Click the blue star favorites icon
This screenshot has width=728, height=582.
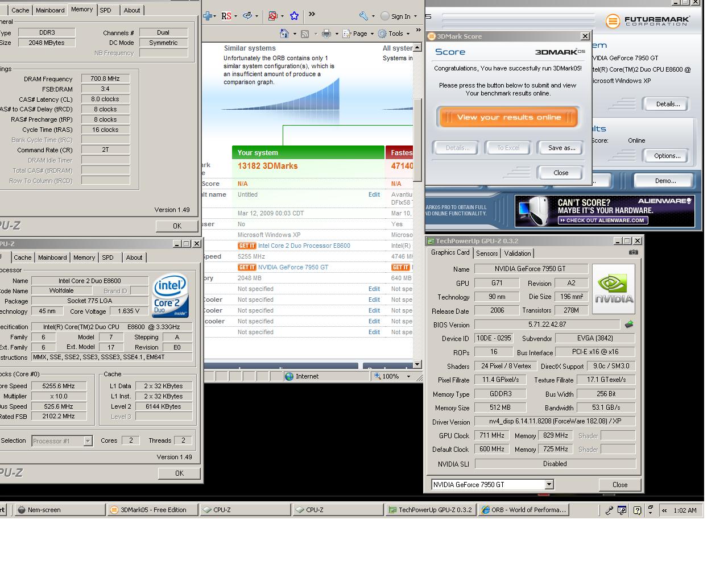pyautogui.click(x=294, y=16)
